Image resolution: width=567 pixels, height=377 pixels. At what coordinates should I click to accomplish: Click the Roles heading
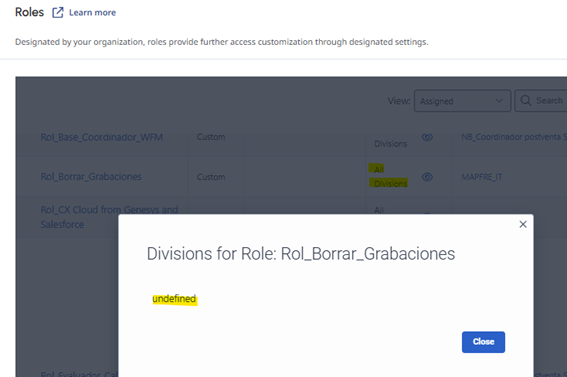point(29,12)
